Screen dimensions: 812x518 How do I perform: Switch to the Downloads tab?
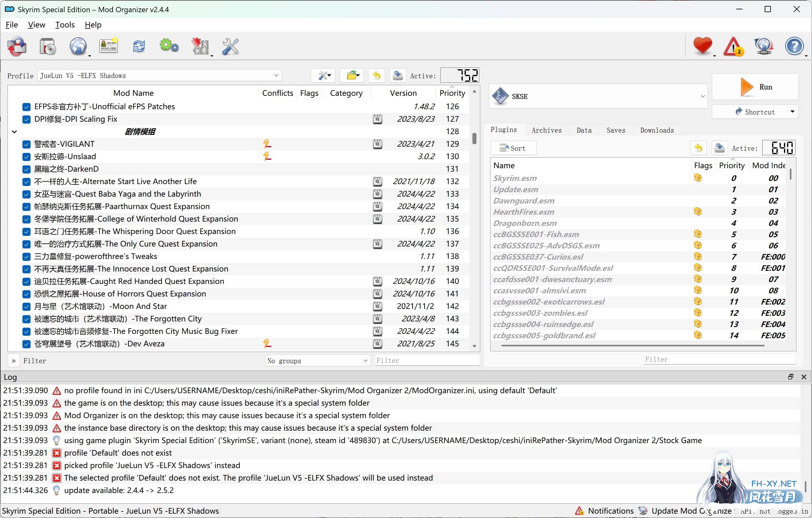tap(657, 130)
